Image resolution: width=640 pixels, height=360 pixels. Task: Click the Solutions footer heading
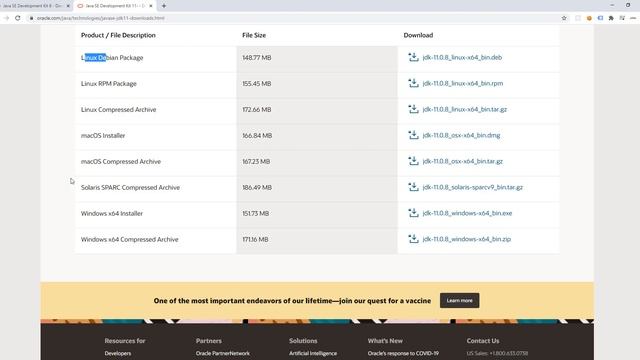[x=303, y=340]
